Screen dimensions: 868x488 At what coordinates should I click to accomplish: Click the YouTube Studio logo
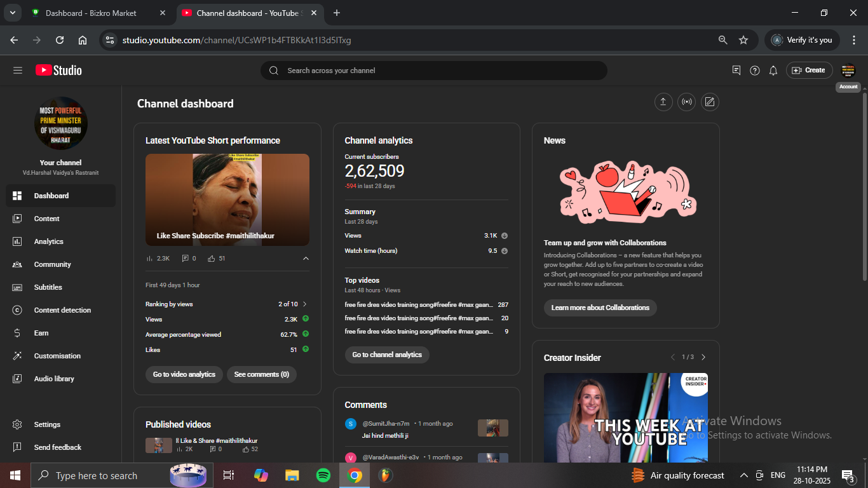click(x=58, y=71)
